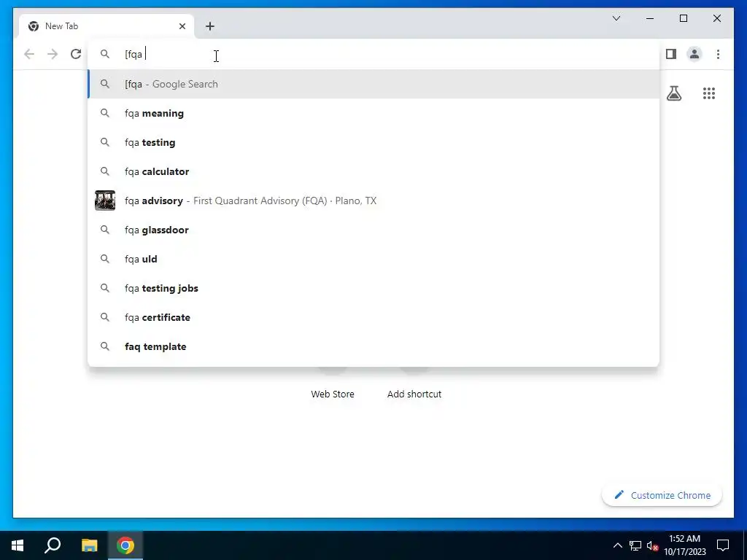This screenshot has height=560, width=747.
Task: Open File Explorer from taskbar
Action: point(89,545)
